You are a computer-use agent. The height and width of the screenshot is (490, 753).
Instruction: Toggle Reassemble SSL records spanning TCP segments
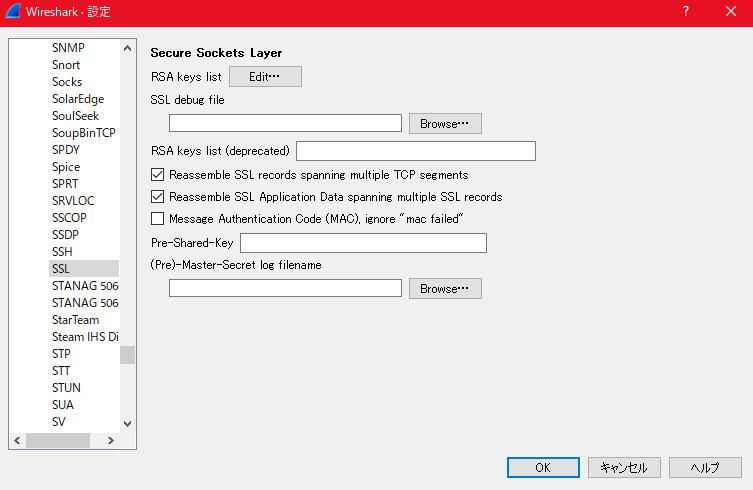158,175
